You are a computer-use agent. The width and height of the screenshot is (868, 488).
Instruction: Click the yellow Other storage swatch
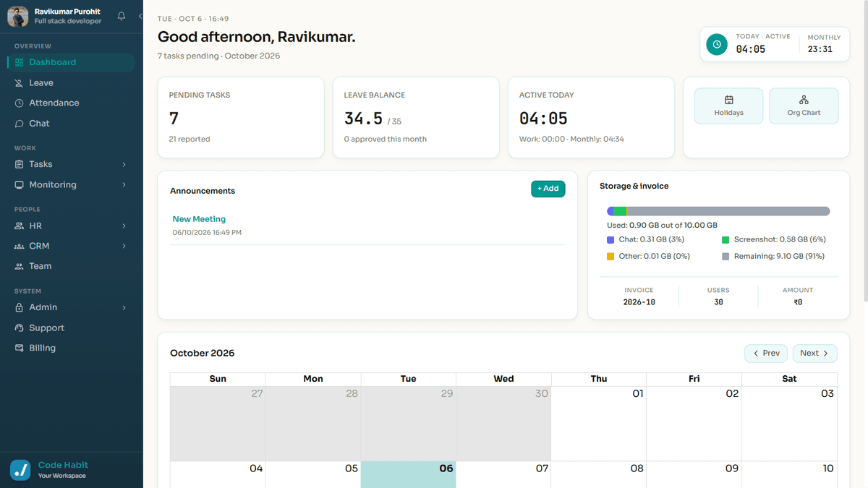(x=610, y=256)
